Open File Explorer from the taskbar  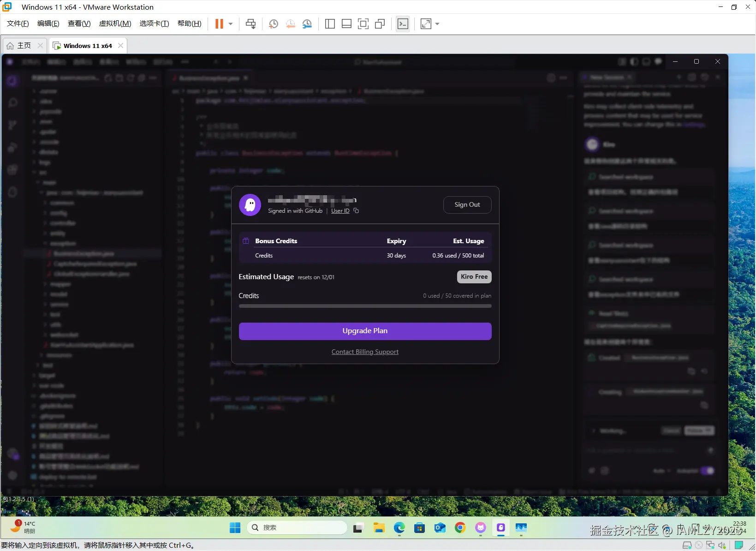[x=379, y=528]
